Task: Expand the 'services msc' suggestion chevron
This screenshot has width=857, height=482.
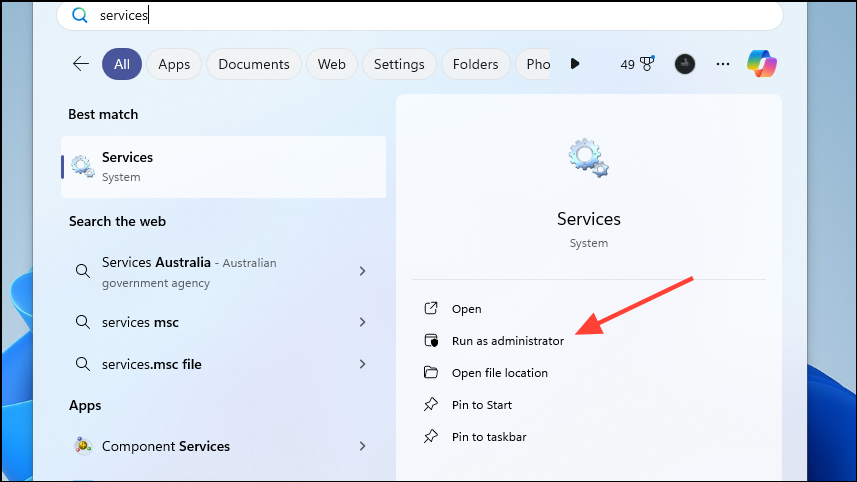Action: pyautogui.click(x=362, y=322)
